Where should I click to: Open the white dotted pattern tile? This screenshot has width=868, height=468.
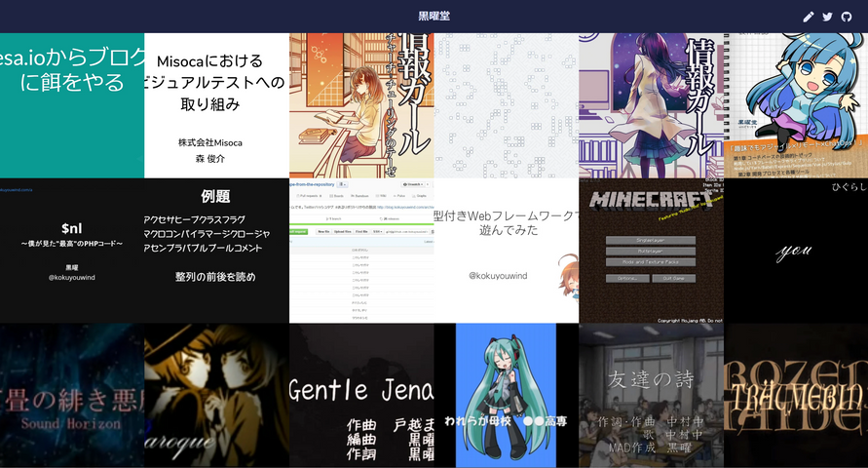(x=507, y=105)
